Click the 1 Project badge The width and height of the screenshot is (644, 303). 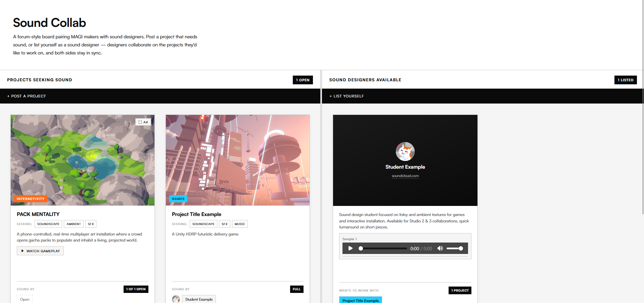pos(460,291)
